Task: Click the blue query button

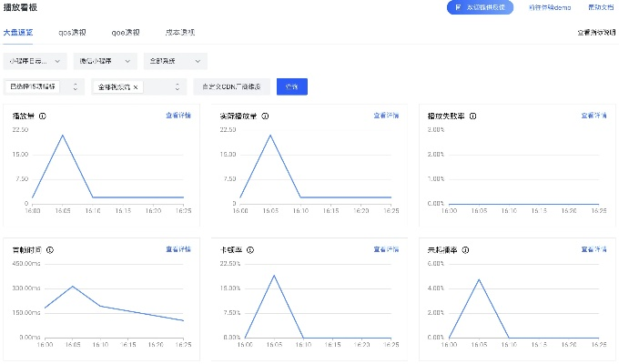Action: click(292, 86)
